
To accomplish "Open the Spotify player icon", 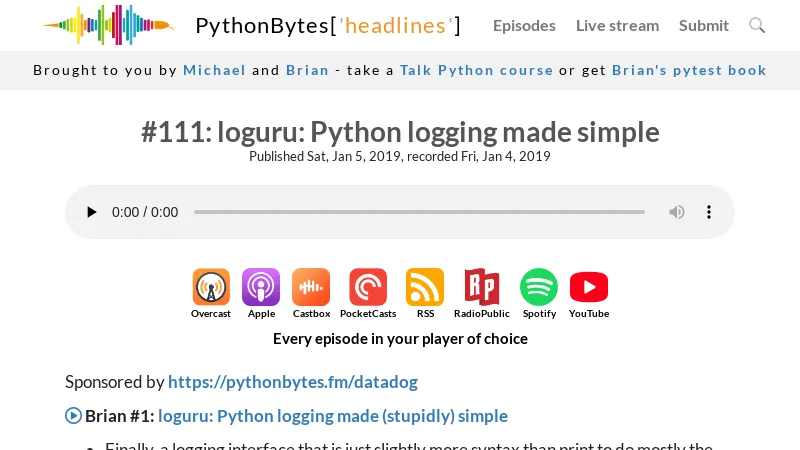I will point(539,287).
